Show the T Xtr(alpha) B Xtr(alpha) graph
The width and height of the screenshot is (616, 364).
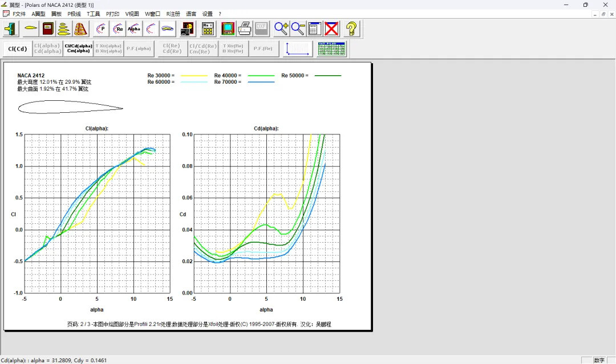pos(108,48)
